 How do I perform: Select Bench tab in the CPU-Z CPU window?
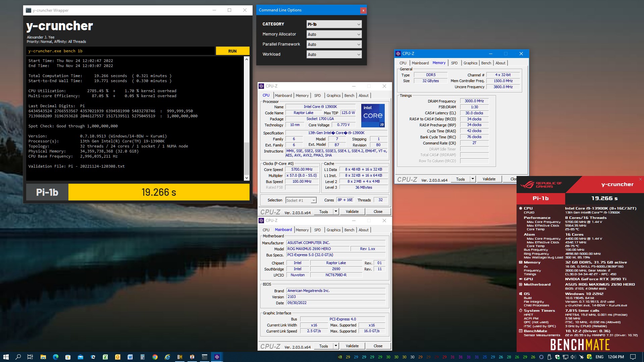click(349, 96)
